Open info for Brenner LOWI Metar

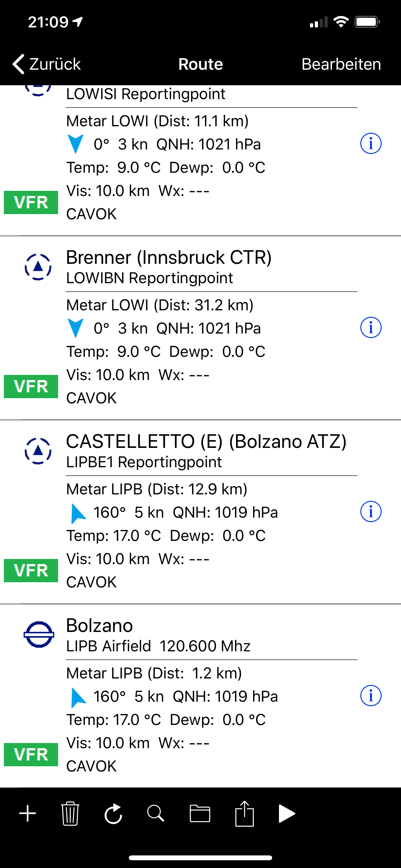click(371, 327)
